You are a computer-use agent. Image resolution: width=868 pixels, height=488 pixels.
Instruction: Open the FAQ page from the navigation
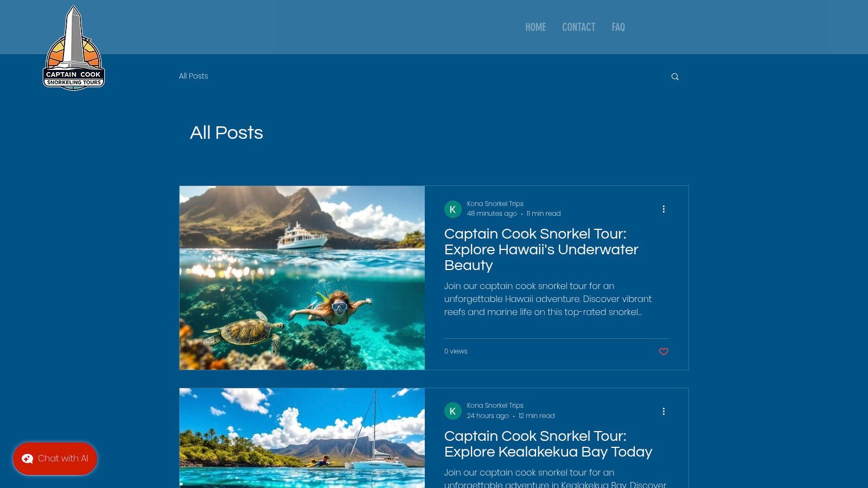pos(618,27)
